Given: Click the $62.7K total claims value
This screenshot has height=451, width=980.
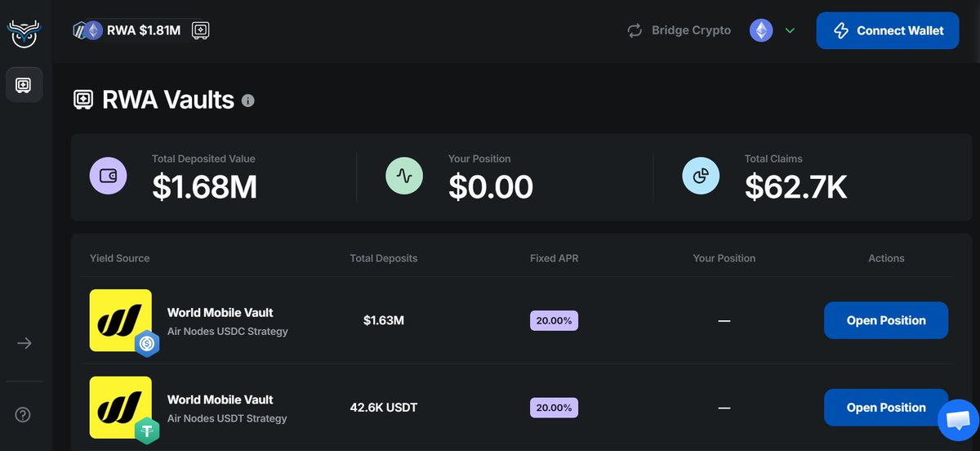Looking at the screenshot, I should [x=796, y=187].
